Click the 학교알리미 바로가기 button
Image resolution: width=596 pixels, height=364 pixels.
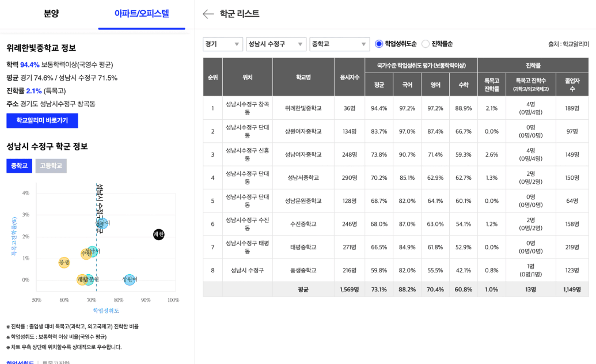(42, 120)
